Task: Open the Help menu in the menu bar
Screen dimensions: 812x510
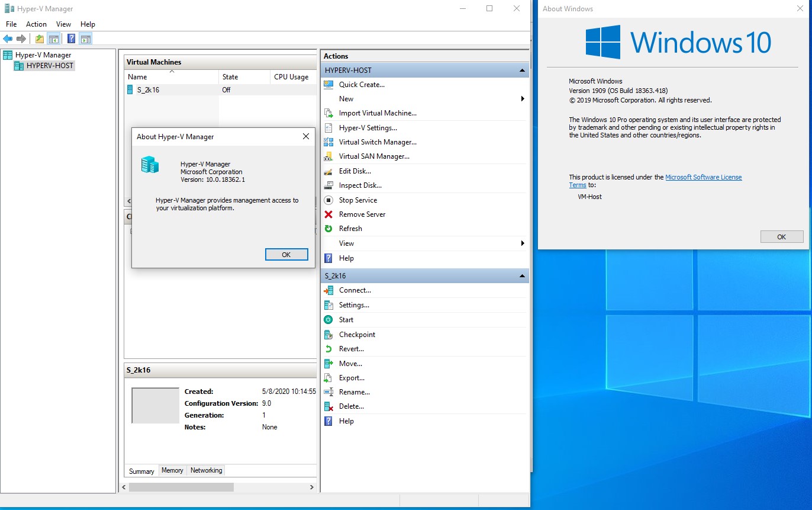Action: 88,24
